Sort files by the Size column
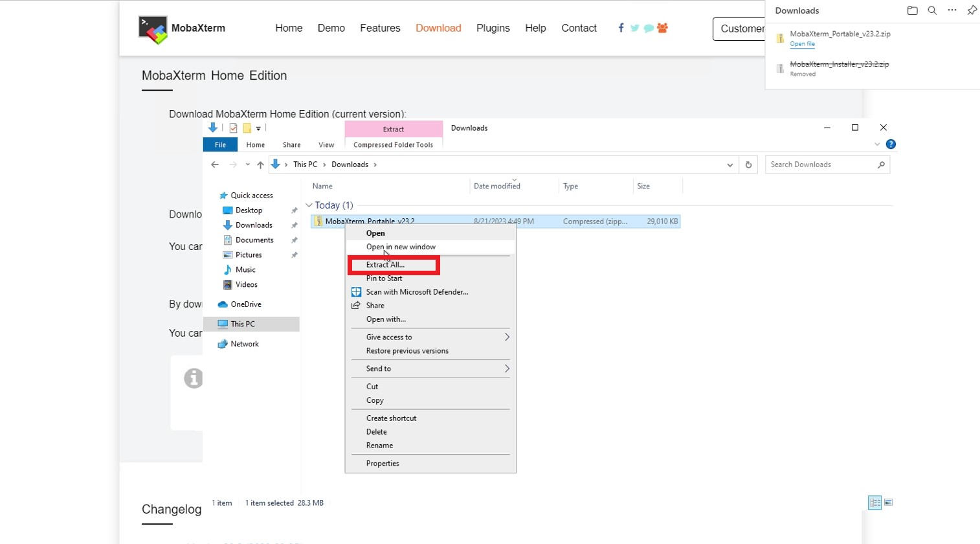Viewport: 980px width, 544px height. click(643, 187)
